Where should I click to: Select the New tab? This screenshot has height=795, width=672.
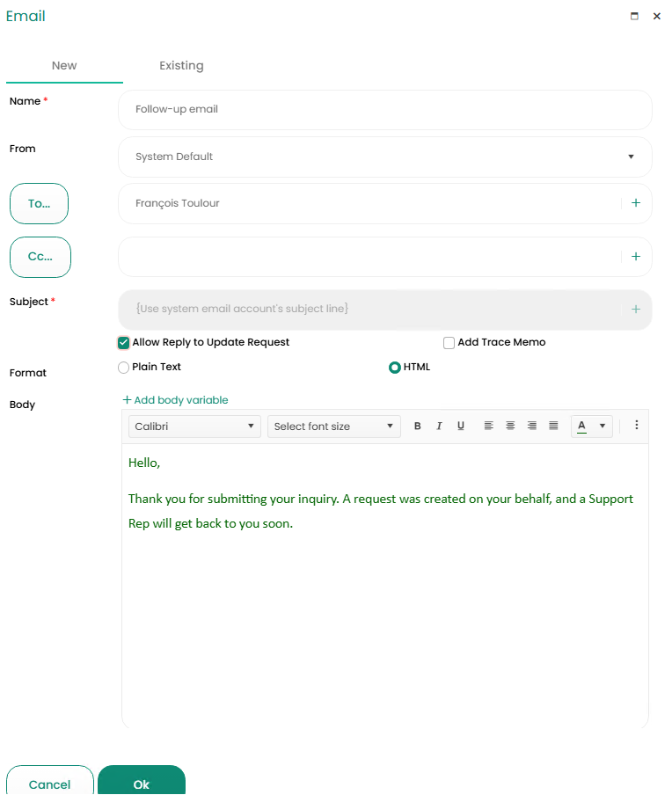click(x=64, y=66)
